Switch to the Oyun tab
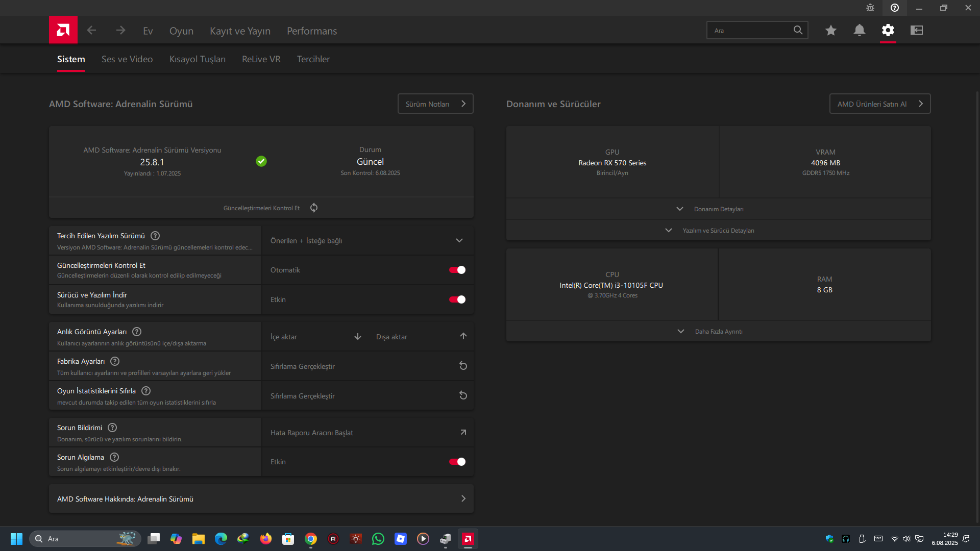The height and width of the screenshot is (551, 980). tap(181, 31)
